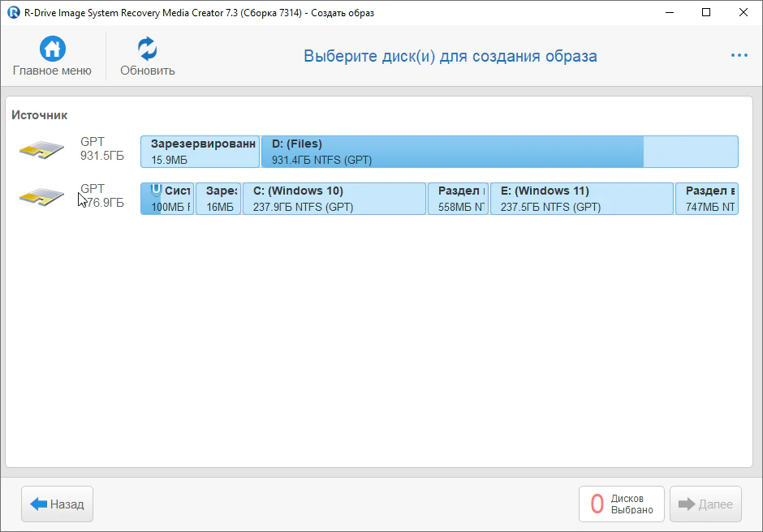Close the R-Drive Image window
Screen dimensions: 763x532
pos(743,12)
